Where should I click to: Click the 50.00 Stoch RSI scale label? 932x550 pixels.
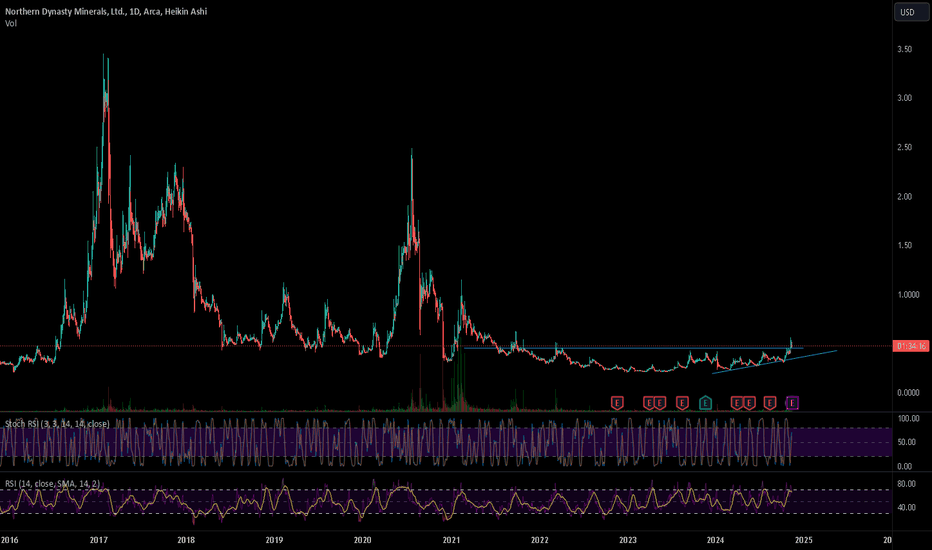(906, 442)
